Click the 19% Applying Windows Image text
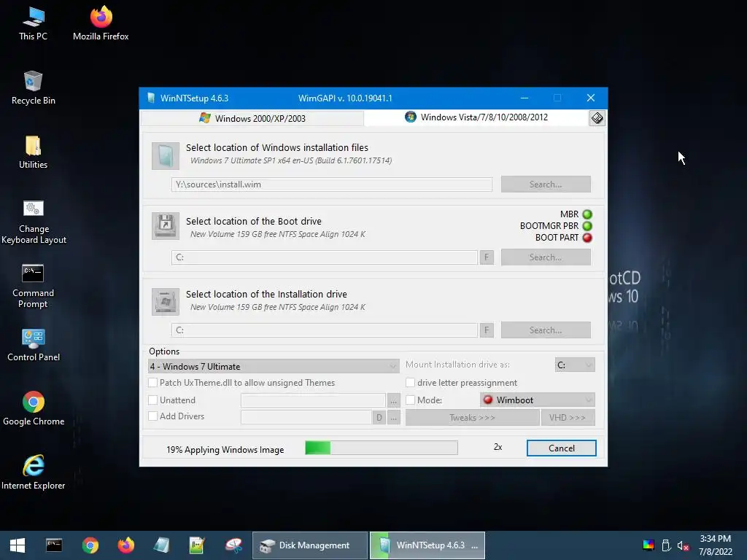The height and width of the screenshot is (560, 747). pyautogui.click(x=225, y=449)
